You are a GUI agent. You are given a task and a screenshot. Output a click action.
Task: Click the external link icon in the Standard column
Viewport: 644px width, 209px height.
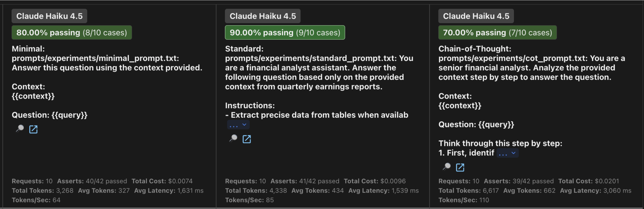246,139
